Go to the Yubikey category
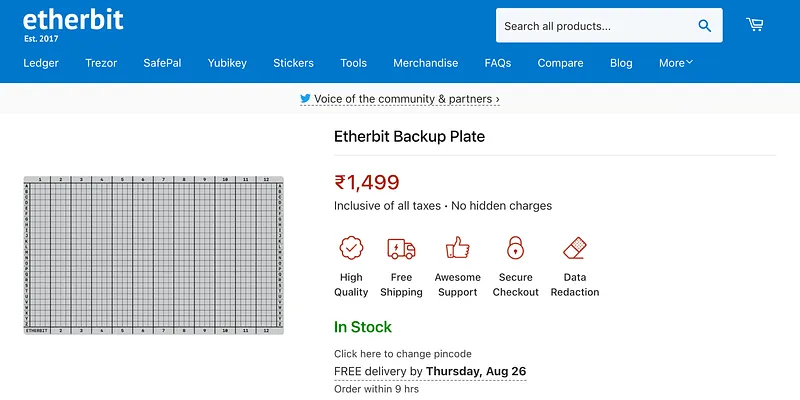The height and width of the screenshot is (400, 800). (x=226, y=63)
